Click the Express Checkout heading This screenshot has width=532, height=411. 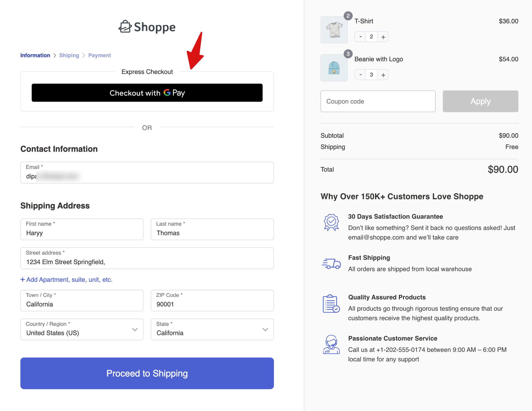click(147, 72)
